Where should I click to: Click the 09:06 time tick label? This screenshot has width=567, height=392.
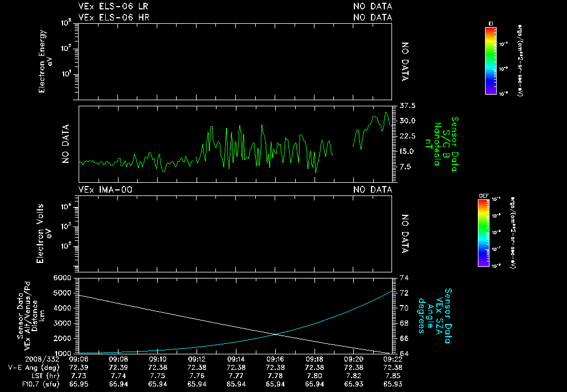pos(79,359)
